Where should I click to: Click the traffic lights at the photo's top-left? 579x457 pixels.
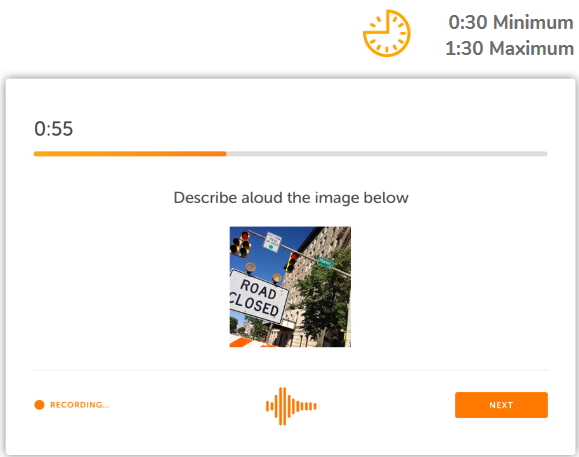coord(240,244)
